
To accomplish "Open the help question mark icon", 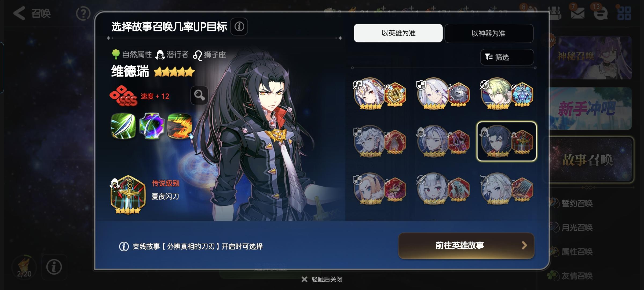I will (x=83, y=13).
